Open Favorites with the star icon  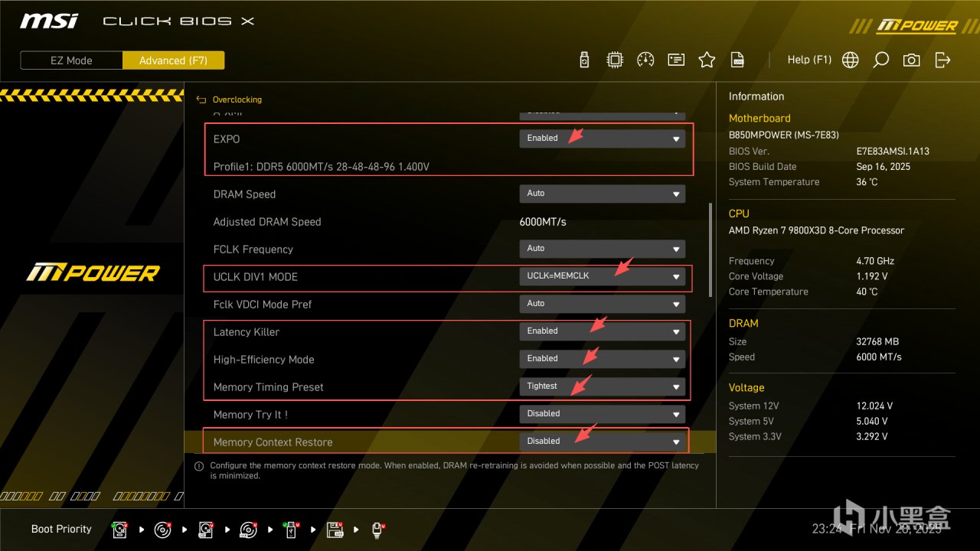pyautogui.click(x=707, y=60)
